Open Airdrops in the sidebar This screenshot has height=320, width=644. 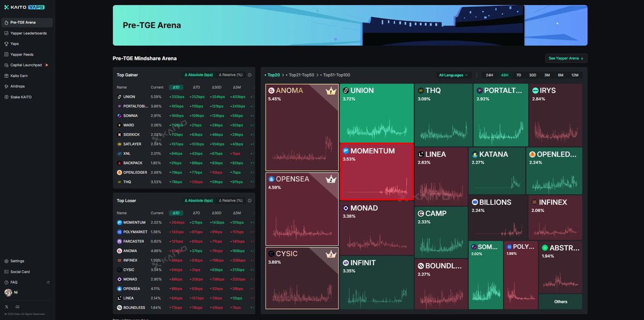pos(27,86)
